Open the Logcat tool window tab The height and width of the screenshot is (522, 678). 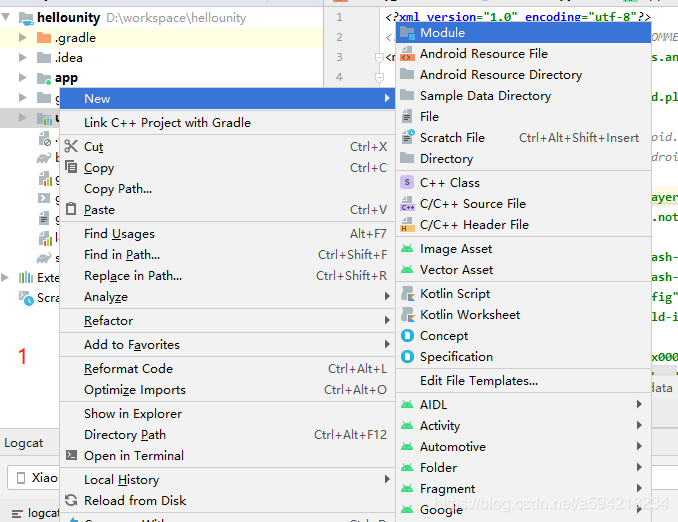click(x=24, y=443)
